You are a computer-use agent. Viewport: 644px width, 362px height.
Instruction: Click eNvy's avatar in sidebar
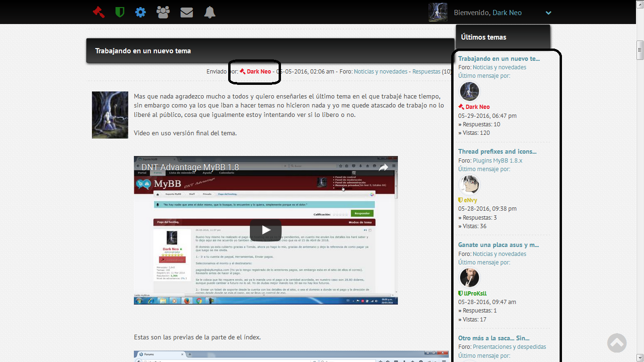pyautogui.click(x=469, y=185)
